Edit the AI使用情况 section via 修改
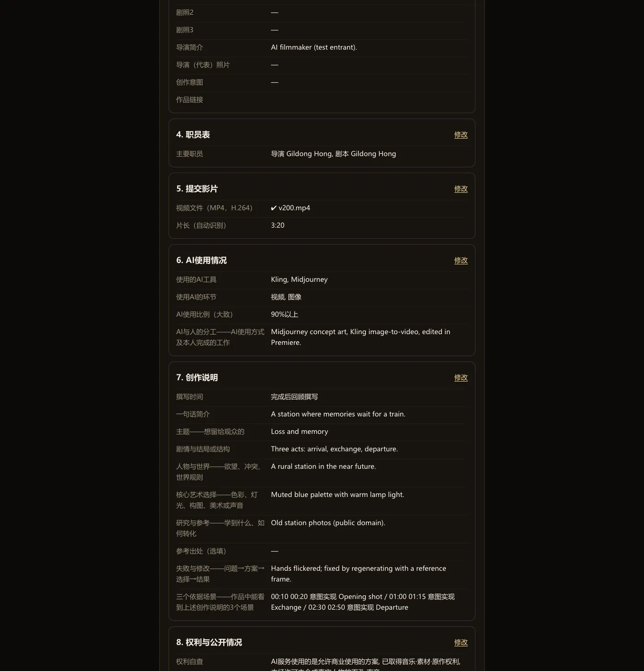This screenshot has width=644, height=671. pos(461,260)
